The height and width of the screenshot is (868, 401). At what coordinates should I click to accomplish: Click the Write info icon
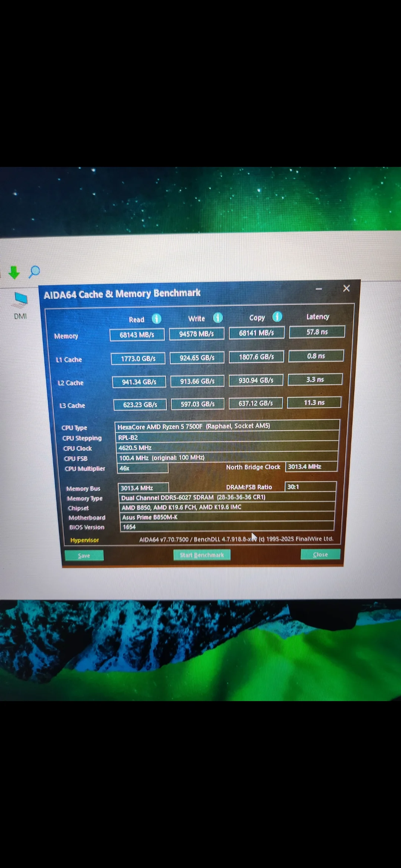pos(218,318)
